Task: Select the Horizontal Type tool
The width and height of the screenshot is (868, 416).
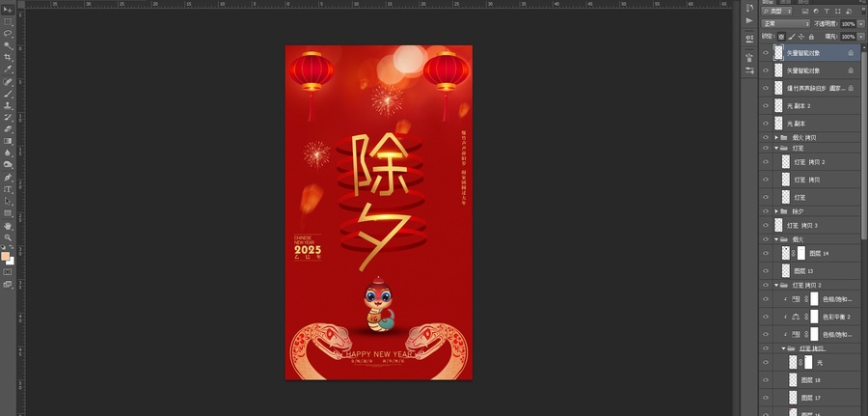Action: coord(8,189)
